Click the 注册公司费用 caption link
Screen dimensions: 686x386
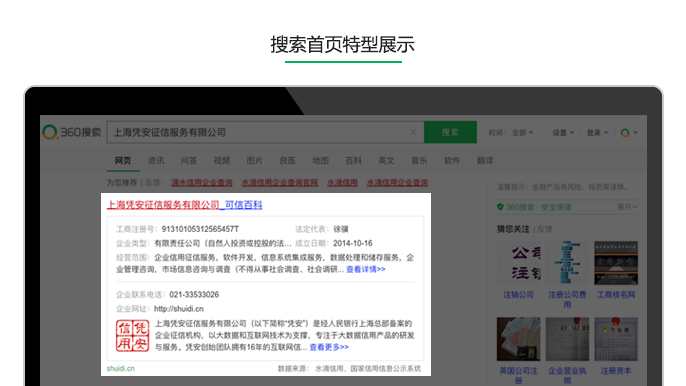tap(567, 299)
